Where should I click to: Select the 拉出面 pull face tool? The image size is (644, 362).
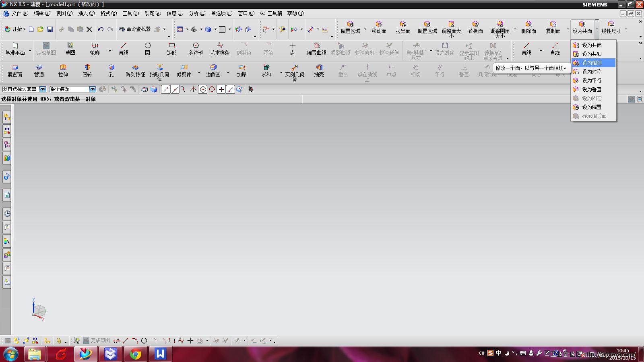(403, 27)
